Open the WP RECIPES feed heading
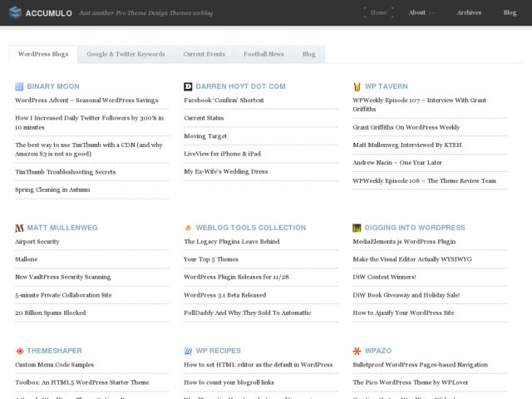The height and width of the screenshot is (399, 532). [x=218, y=351]
